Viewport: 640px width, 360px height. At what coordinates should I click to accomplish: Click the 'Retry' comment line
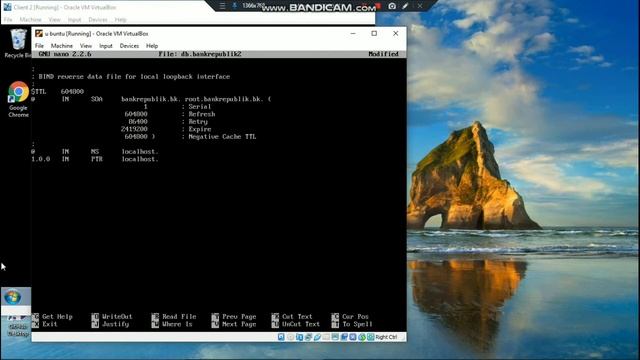point(195,122)
